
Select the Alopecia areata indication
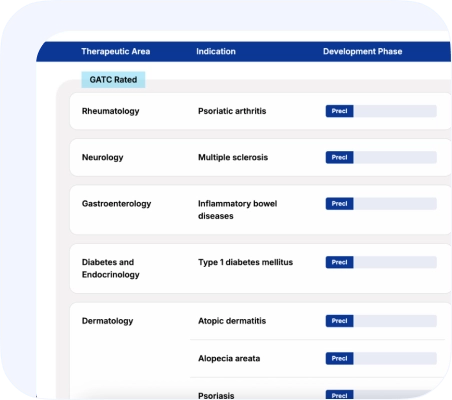(229, 358)
